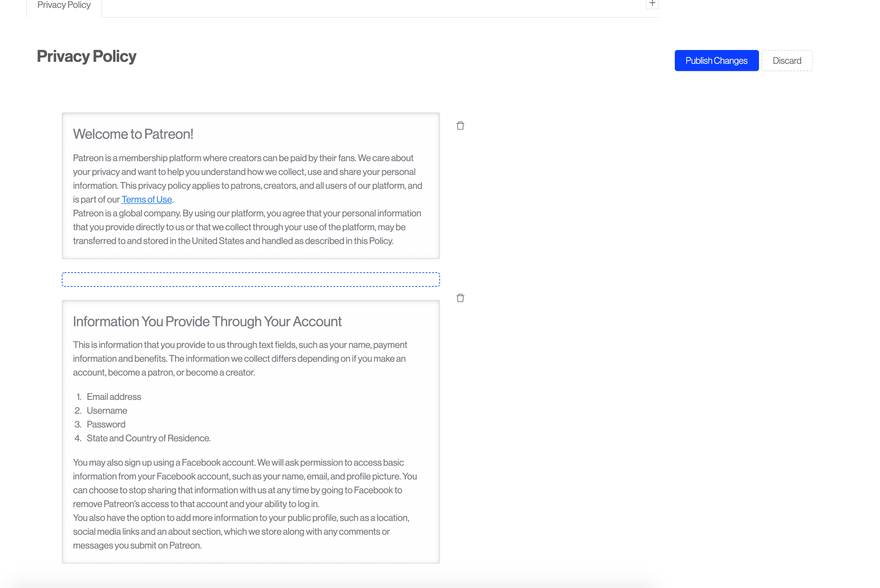Click the plus icon to add tab
880x588 pixels.
click(x=652, y=3)
